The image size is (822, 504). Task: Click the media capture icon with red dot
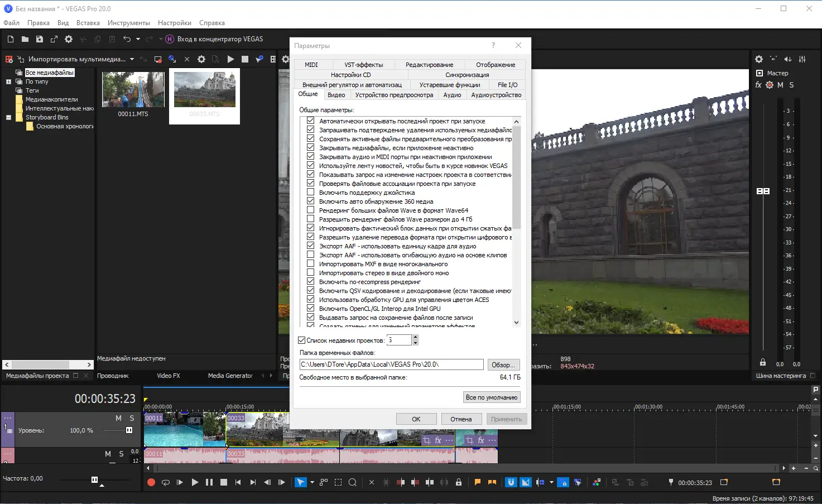(x=158, y=59)
